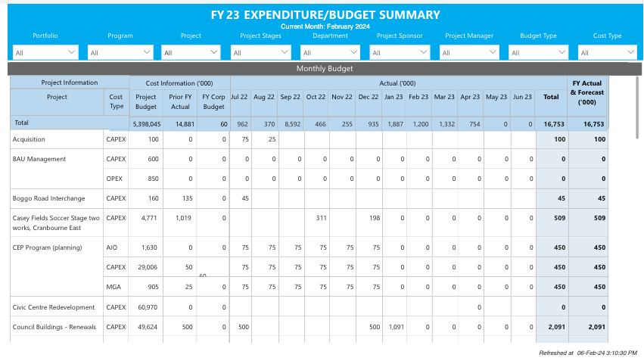Click the 8,592 Sep 22 total

point(292,124)
